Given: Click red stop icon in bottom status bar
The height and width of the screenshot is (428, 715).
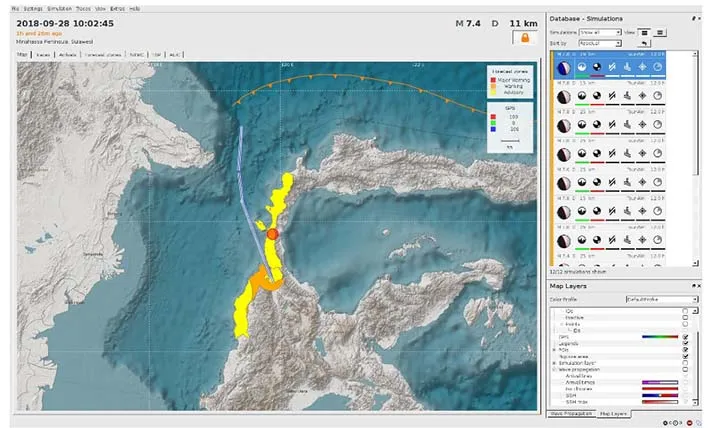Looking at the screenshot, I should (x=689, y=423).
